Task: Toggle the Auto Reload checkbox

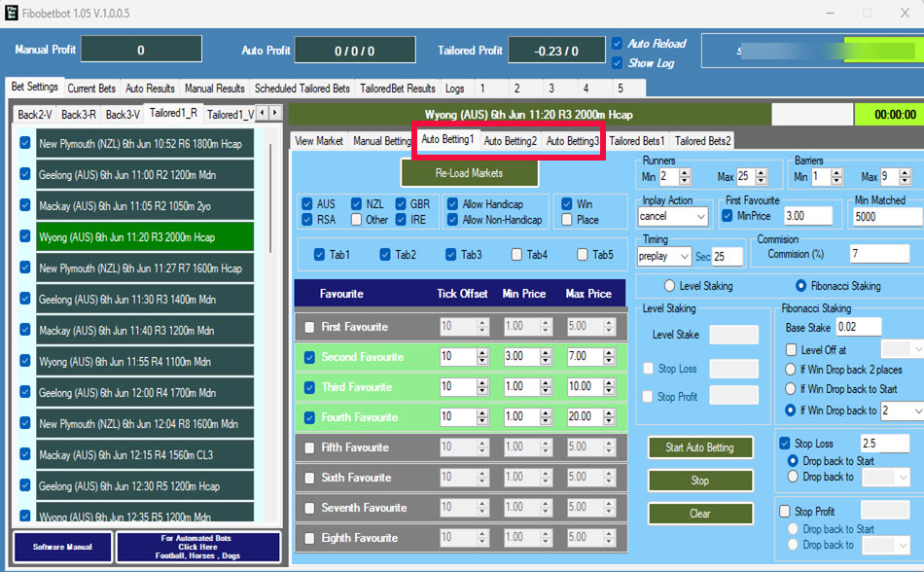Action: [x=617, y=44]
